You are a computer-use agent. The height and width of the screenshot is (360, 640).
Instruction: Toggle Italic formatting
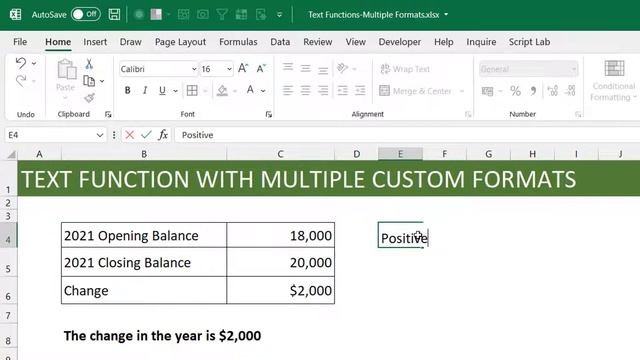(x=145, y=90)
